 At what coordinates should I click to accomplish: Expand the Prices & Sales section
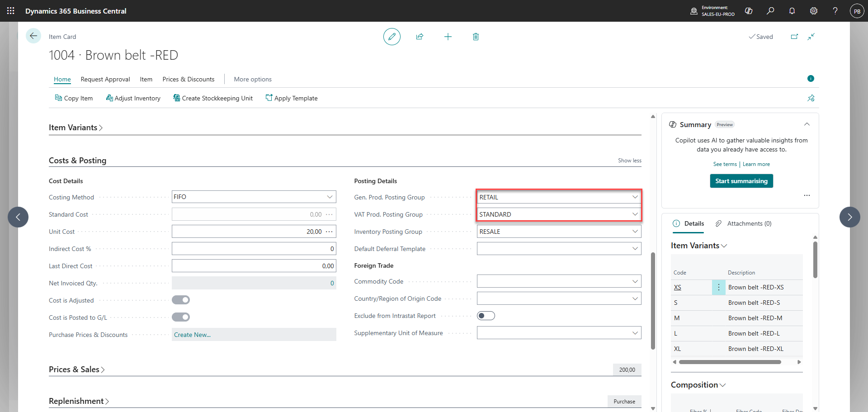[x=77, y=369]
